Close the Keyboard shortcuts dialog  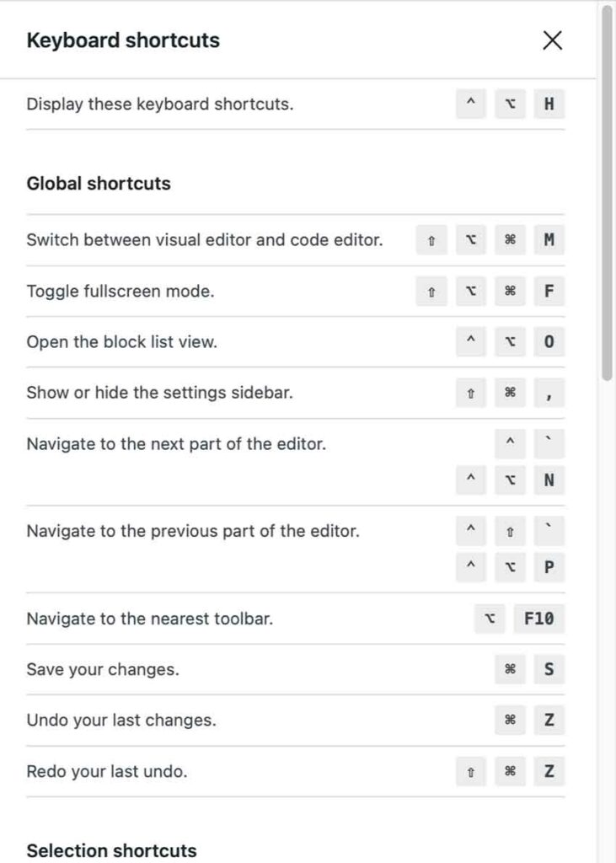click(552, 40)
